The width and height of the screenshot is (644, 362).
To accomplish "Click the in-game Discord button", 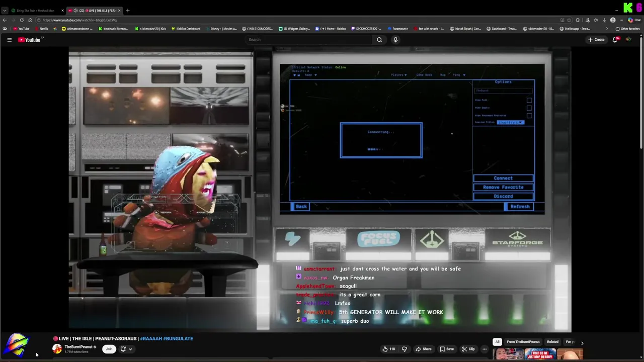I will (x=503, y=196).
